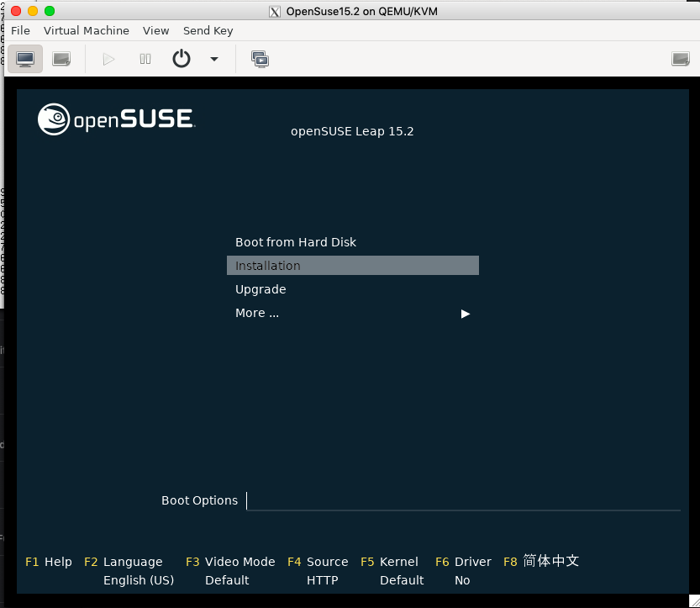Viewport: 700px width, 608px height.
Task: Click the fullscreen icon at toolbar right
Action: (x=681, y=59)
